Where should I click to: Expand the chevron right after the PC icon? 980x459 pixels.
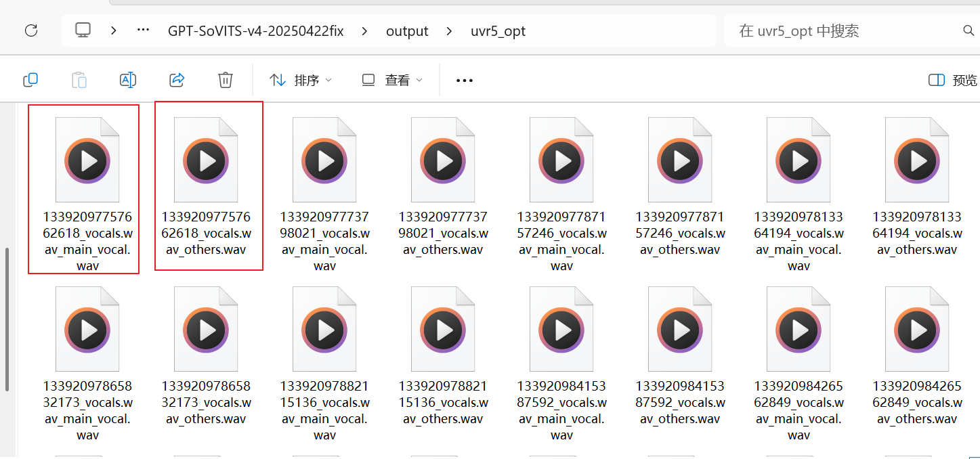pos(113,30)
